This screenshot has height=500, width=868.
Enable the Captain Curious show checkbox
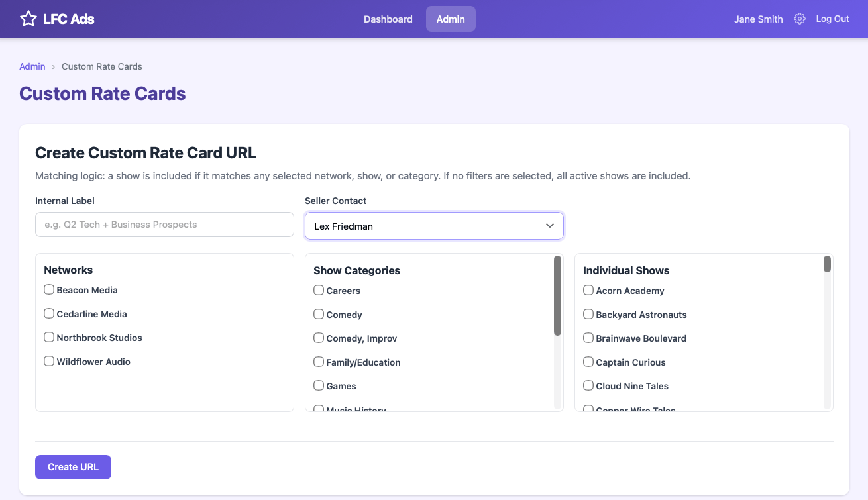tap(588, 362)
